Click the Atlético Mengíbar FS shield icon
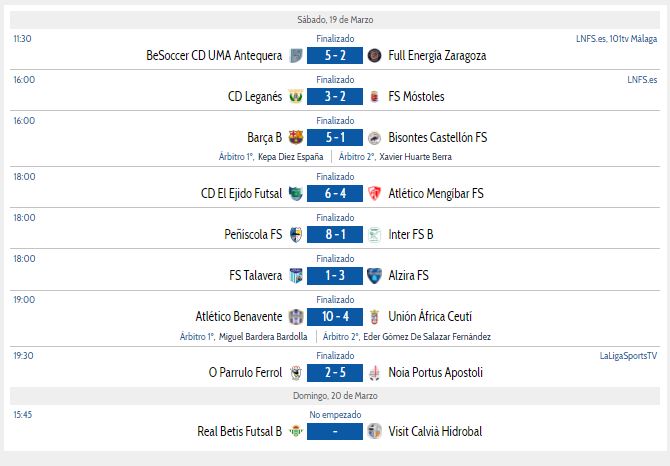Screen dimensions: 670x466 tap(375, 194)
